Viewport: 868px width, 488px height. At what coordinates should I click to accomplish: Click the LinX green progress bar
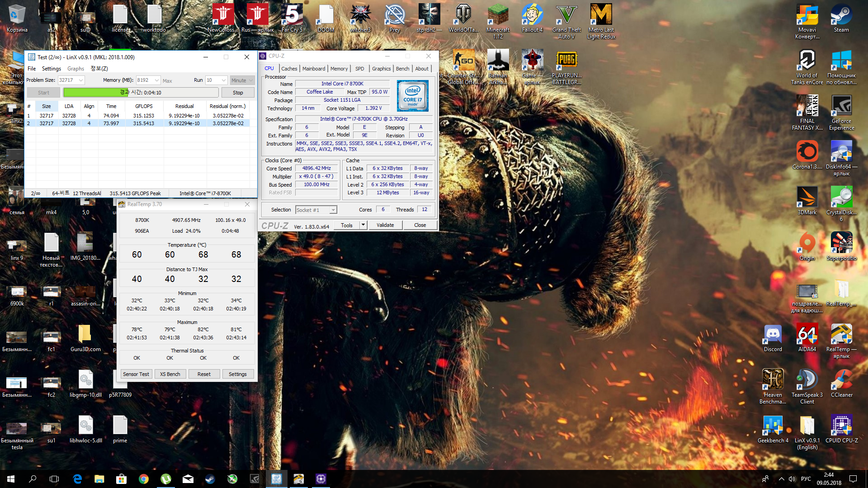tap(96, 92)
